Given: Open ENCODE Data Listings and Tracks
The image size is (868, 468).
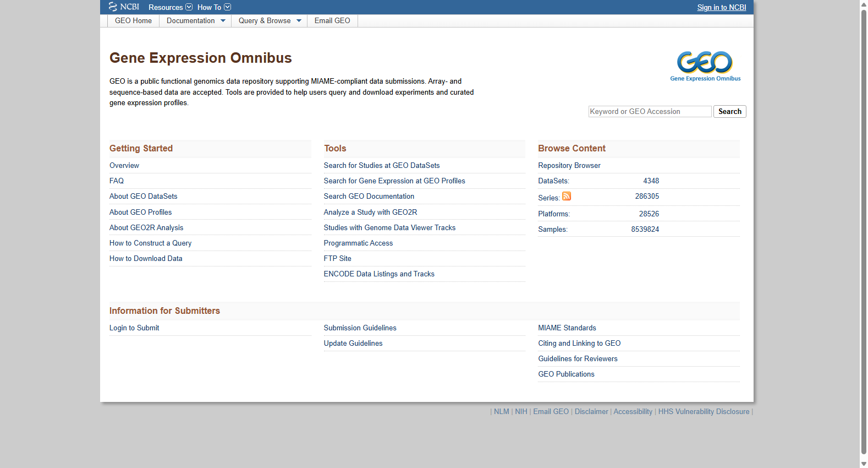Looking at the screenshot, I should coord(379,274).
